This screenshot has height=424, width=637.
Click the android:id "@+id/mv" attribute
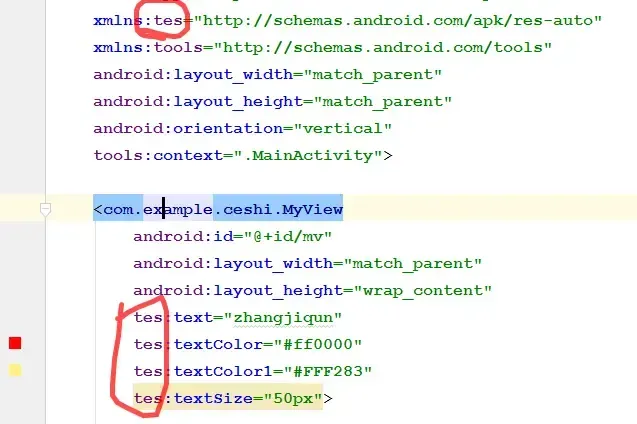[233, 236]
